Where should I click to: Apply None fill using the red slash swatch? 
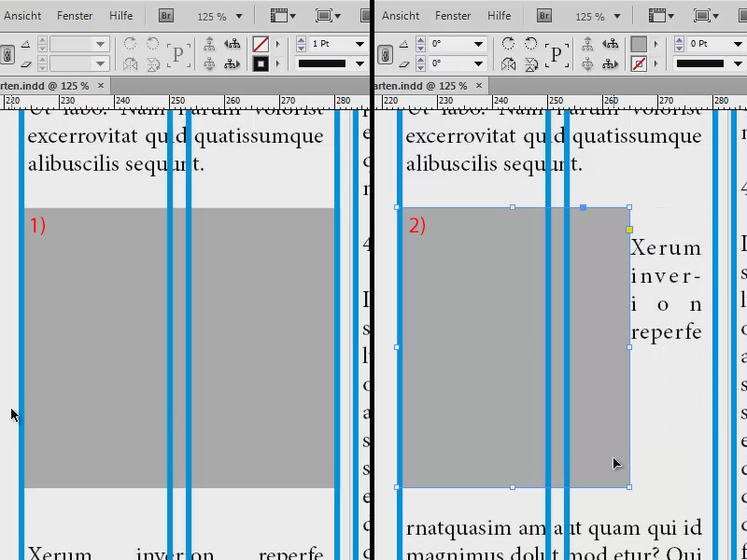(259, 43)
